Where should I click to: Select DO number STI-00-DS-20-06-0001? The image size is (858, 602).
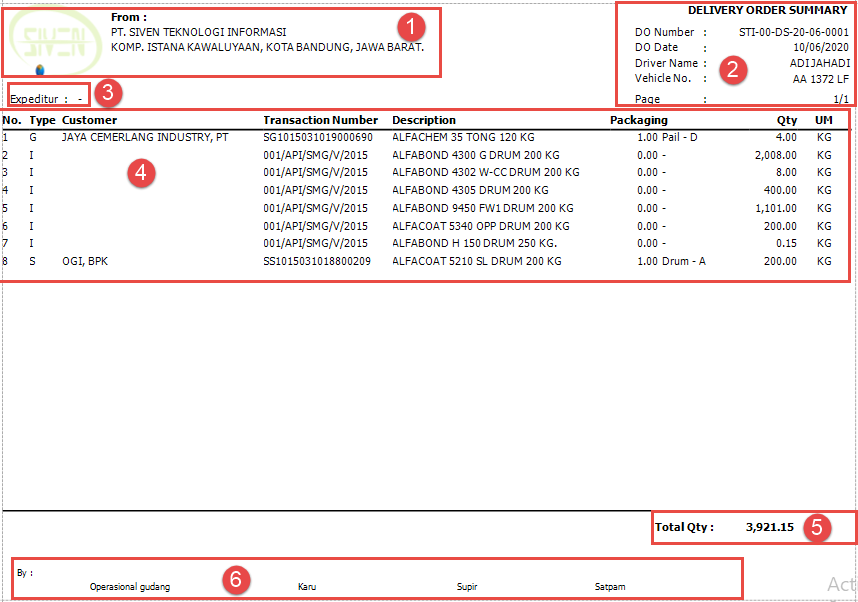click(793, 32)
